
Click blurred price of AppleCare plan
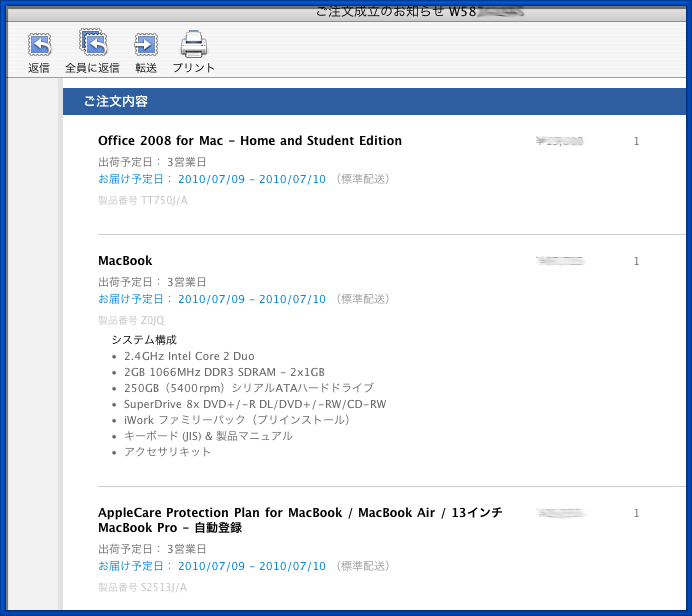561,513
